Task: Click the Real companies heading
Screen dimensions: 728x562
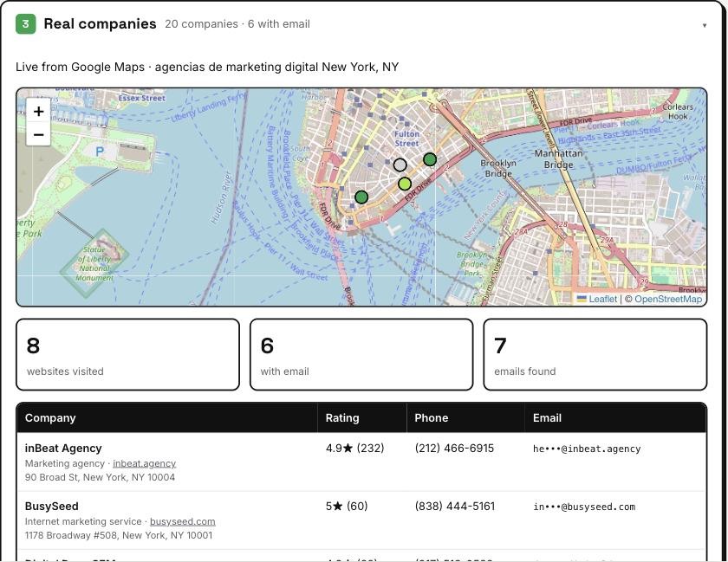Action: coord(100,24)
